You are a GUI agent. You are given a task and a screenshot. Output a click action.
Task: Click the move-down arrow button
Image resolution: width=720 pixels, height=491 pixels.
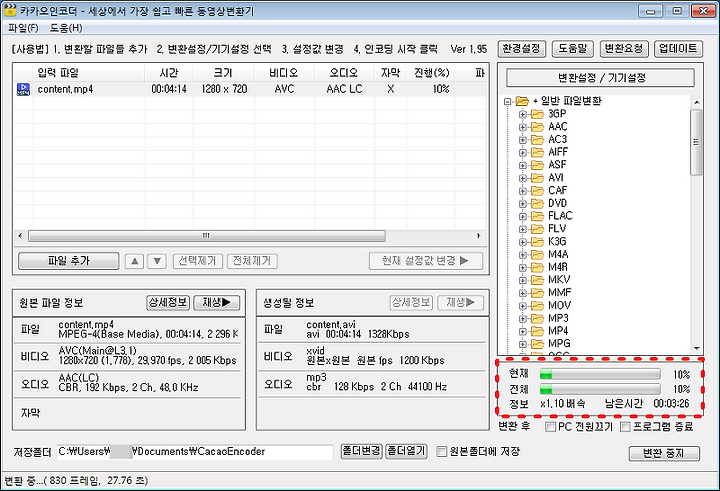157,261
